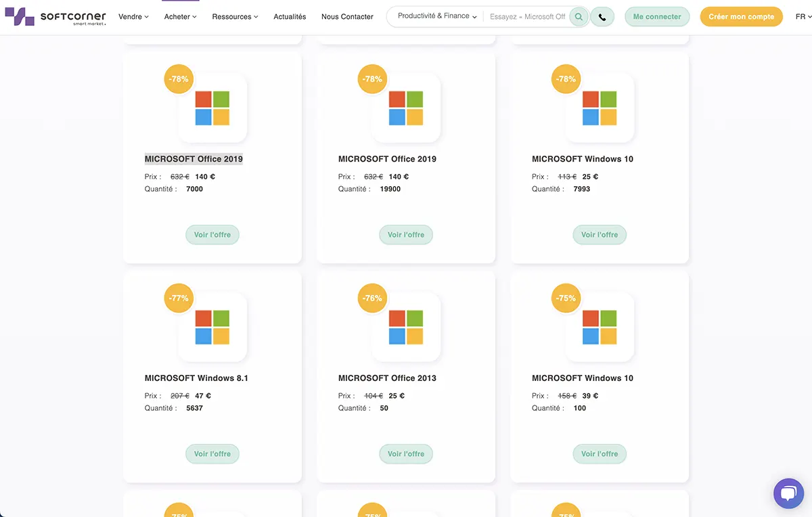
Task: Click the magnifying glass search icon
Action: coord(579,17)
